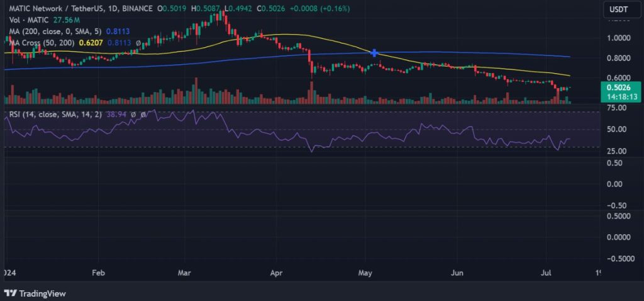Click the RSI value 38.94
Image resolution: width=644 pixels, height=301 pixels.
(116, 115)
